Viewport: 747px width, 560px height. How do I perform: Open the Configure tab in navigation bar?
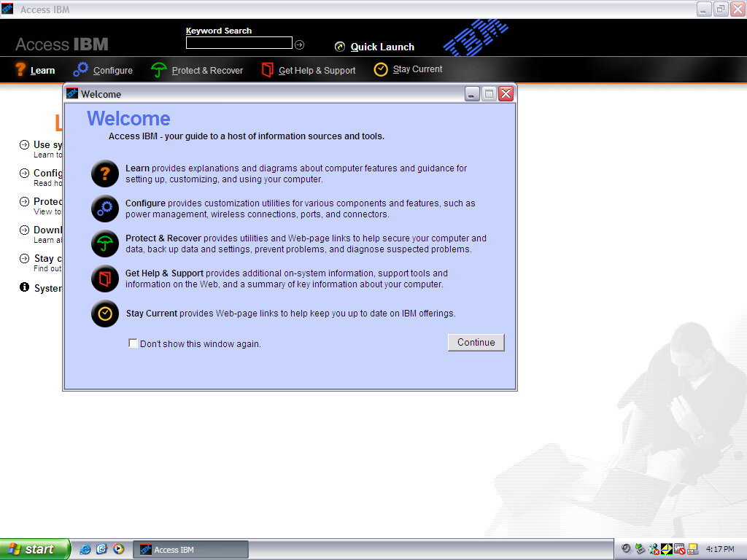click(x=103, y=70)
